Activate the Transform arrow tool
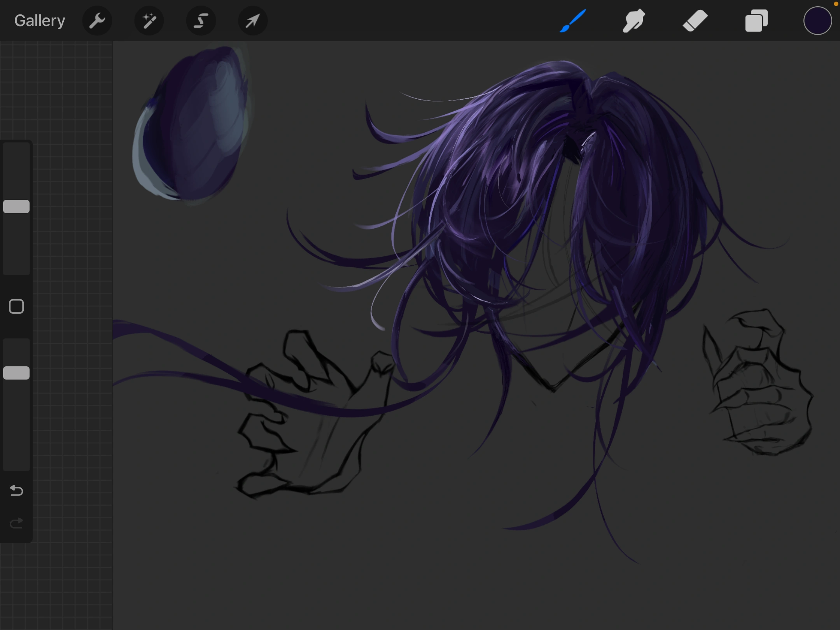The width and height of the screenshot is (840, 630). click(x=252, y=20)
